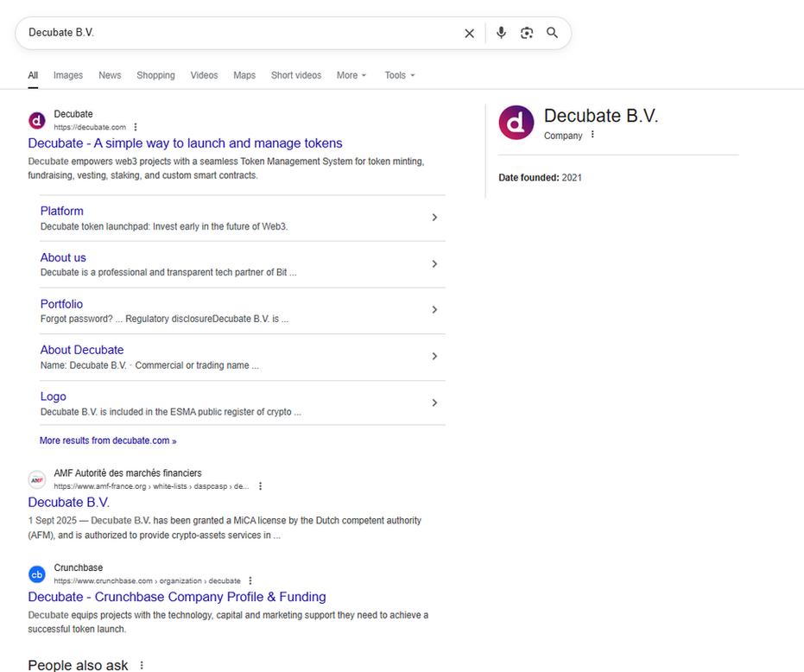Viewport: 804px width, 672px height.
Task: Click the Crunchbase cb favicon
Action: [37, 574]
